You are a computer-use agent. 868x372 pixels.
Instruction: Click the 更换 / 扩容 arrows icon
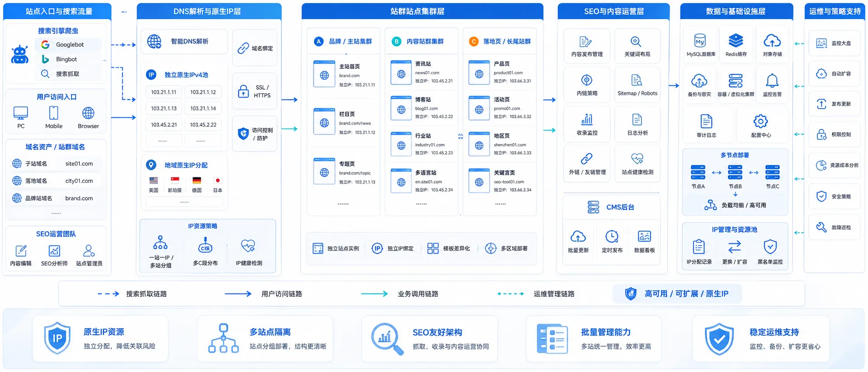734,246
